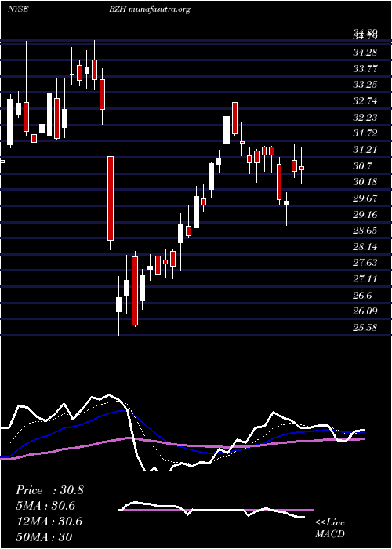Image resolution: width=392 pixels, height=549 pixels.
Task: Click the last candlestick on the chart
Action: (x=301, y=169)
